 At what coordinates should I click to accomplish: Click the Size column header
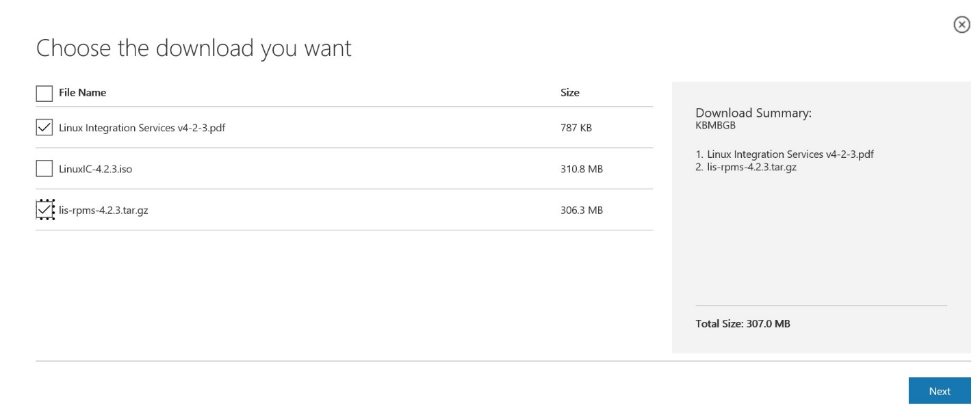(569, 93)
